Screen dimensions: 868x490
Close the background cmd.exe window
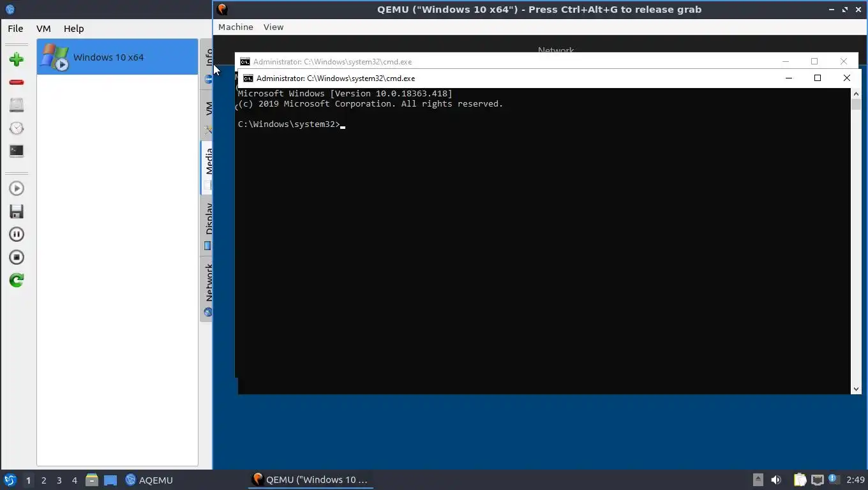[x=844, y=61]
